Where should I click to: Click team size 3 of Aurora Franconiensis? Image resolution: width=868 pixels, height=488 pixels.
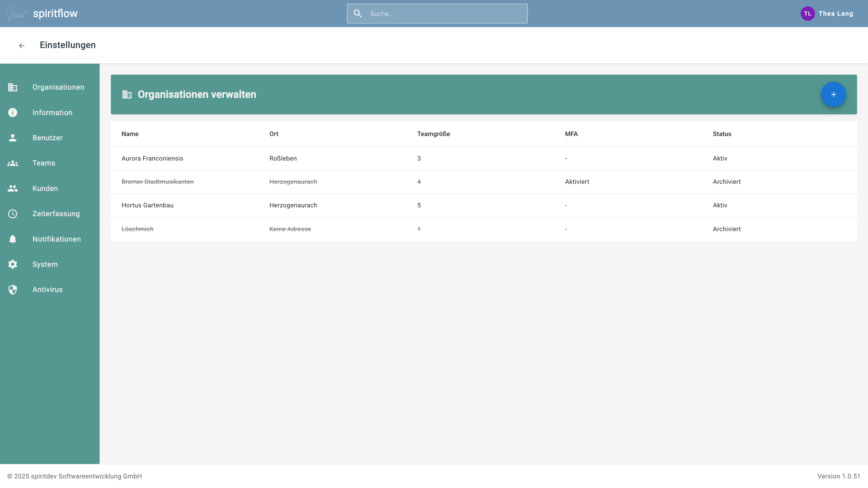point(419,158)
